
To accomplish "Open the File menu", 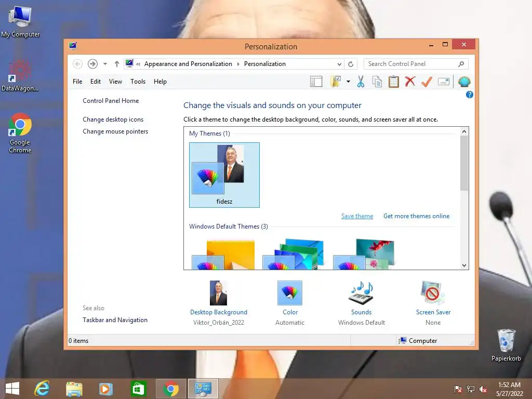I will (x=77, y=82).
